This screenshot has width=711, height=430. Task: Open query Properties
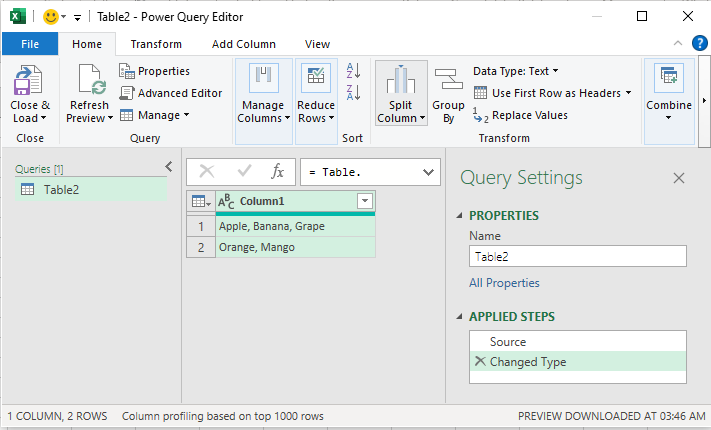(x=154, y=71)
